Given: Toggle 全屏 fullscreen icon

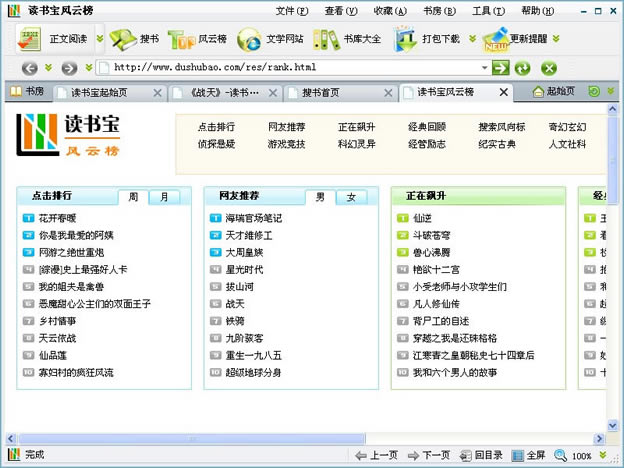Looking at the screenshot, I should pyautogui.click(x=517, y=455).
